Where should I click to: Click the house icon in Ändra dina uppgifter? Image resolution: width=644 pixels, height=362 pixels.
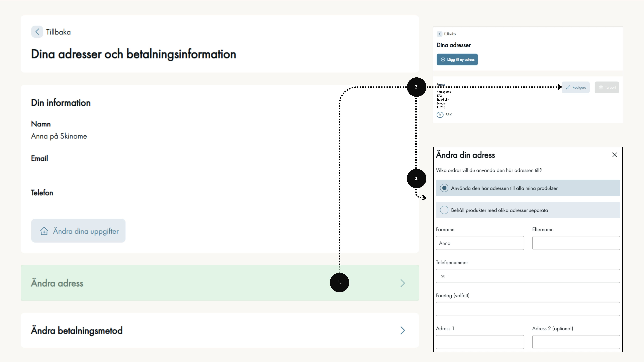(x=44, y=231)
